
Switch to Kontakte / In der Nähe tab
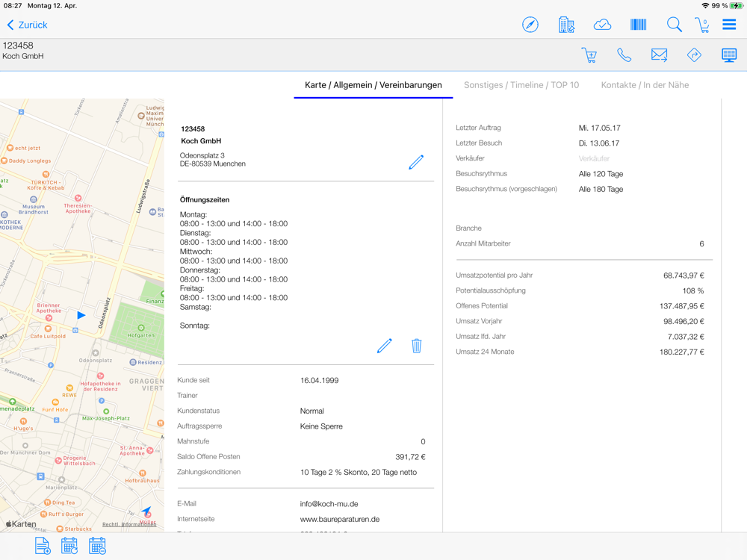point(645,85)
